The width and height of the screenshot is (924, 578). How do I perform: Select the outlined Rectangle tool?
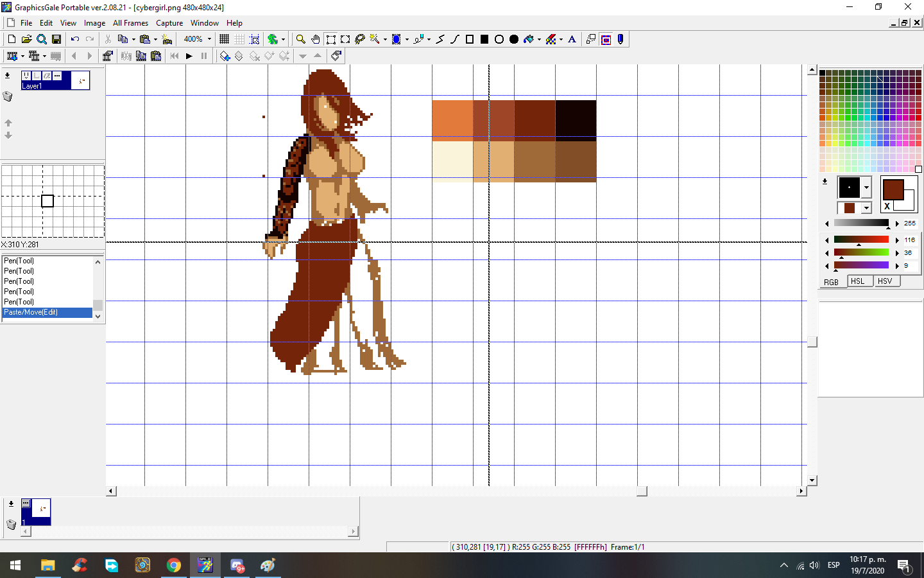[x=470, y=39]
